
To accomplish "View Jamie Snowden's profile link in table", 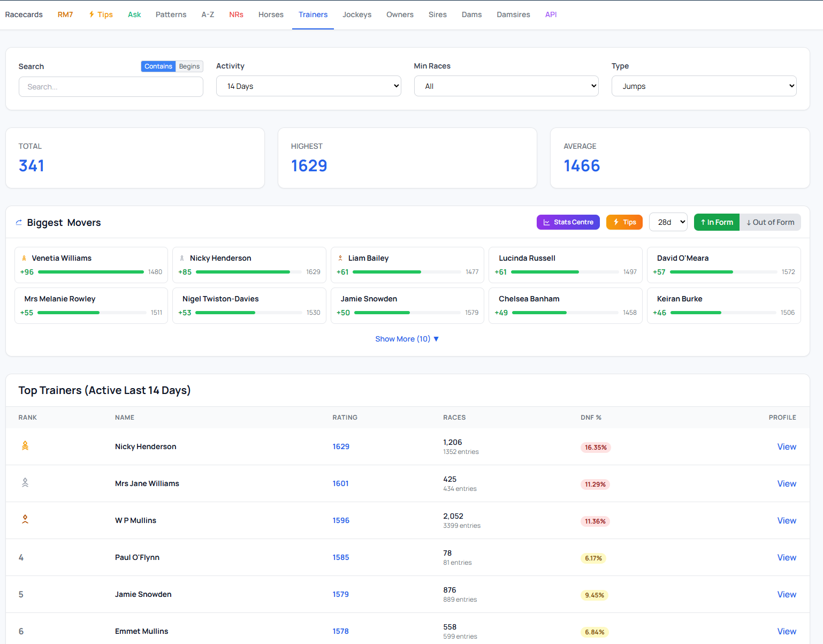I will [x=787, y=594].
